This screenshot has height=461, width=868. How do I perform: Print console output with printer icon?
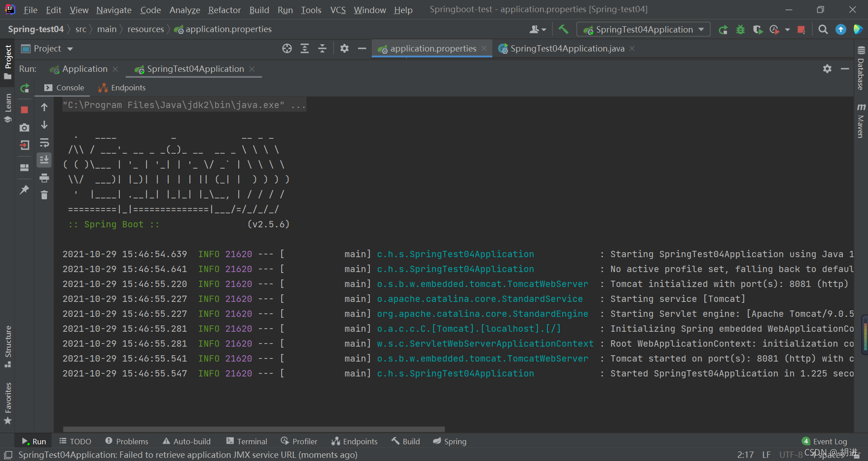point(44,178)
